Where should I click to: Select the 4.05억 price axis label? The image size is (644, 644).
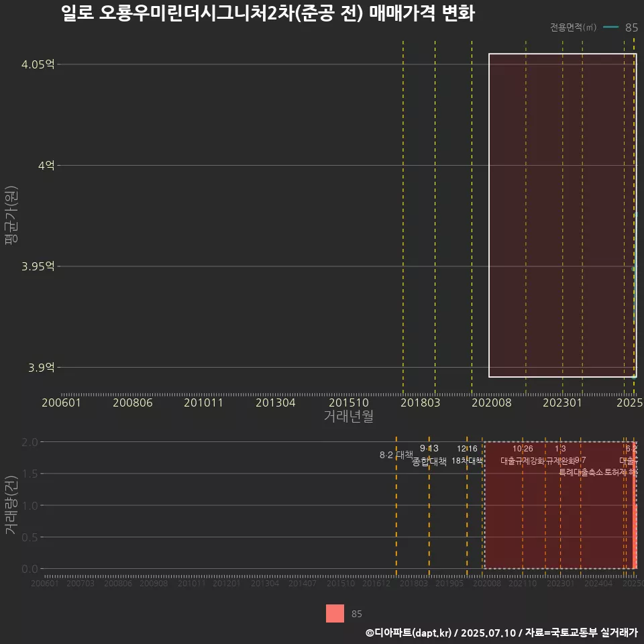click(38, 64)
